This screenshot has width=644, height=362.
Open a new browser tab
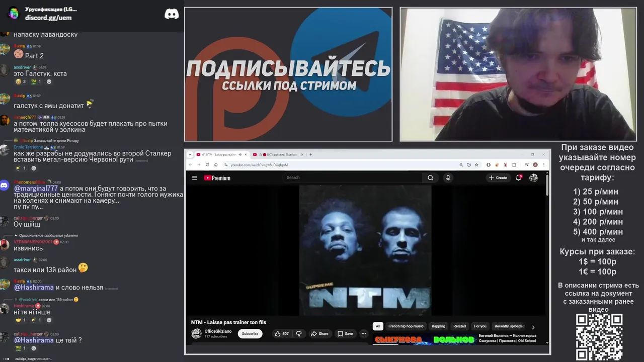310,154
